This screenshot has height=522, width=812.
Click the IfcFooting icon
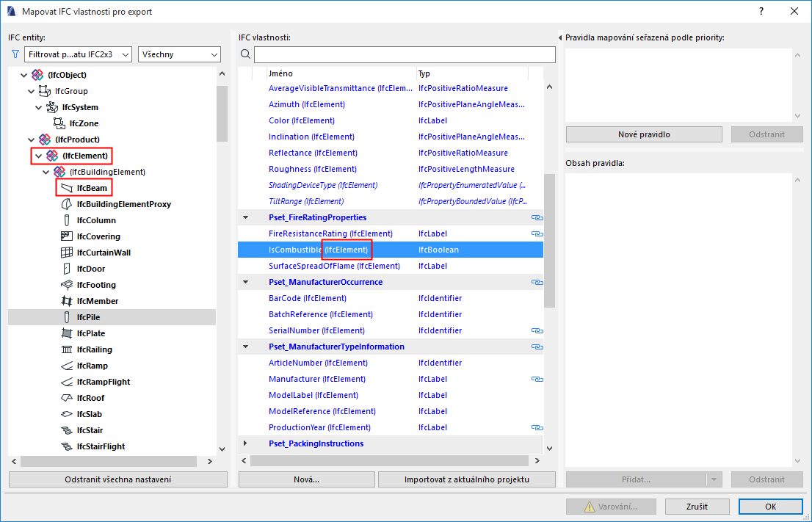[67, 285]
